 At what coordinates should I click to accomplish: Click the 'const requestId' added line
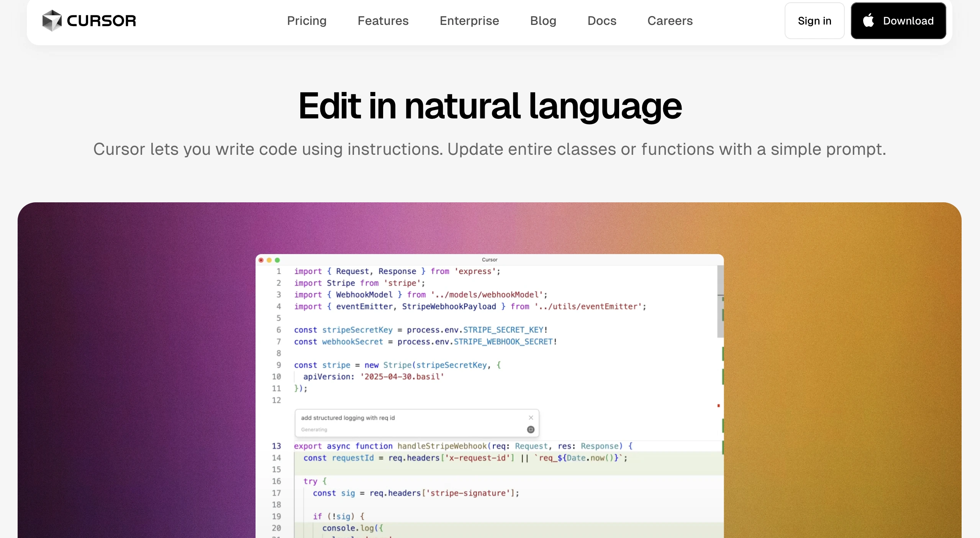click(x=465, y=458)
